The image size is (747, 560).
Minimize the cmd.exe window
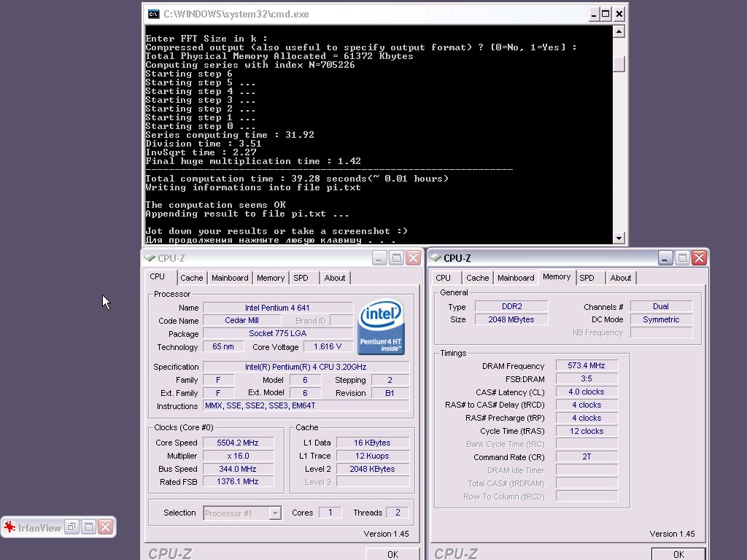(593, 14)
